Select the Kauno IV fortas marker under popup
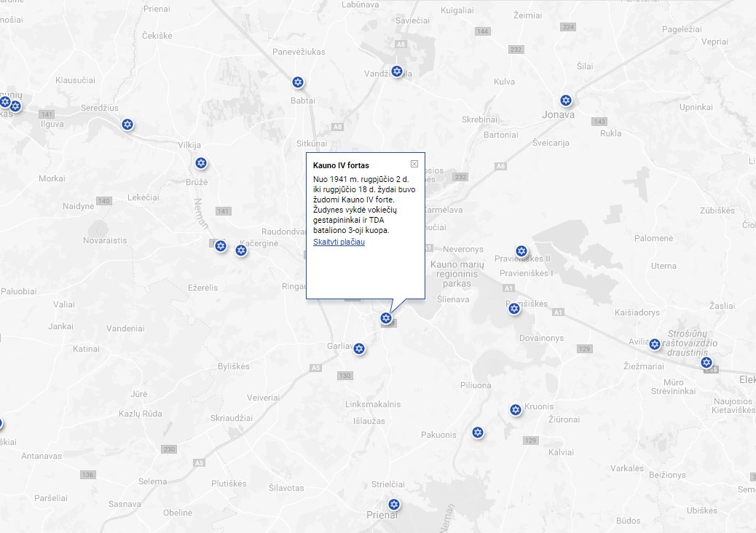 point(386,318)
